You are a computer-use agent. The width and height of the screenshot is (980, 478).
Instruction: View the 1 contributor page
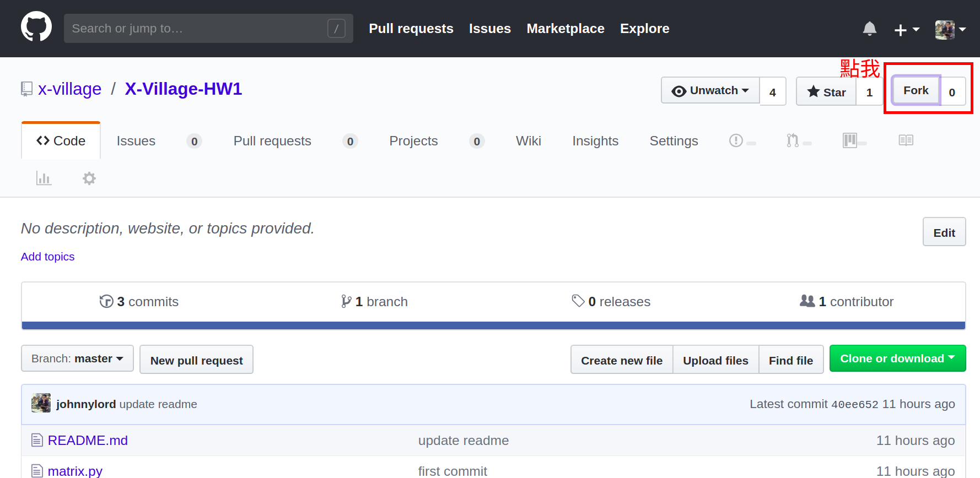click(x=847, y=302)
